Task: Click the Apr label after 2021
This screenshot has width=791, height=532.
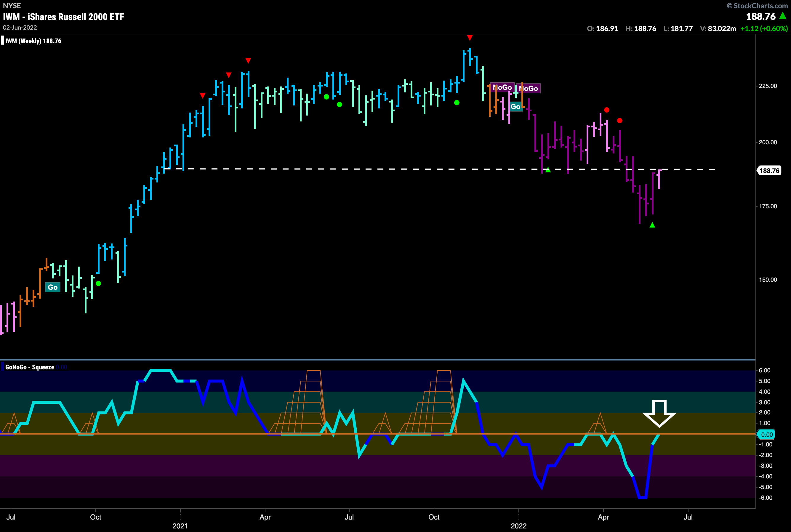Action: [x=265, y=517]
